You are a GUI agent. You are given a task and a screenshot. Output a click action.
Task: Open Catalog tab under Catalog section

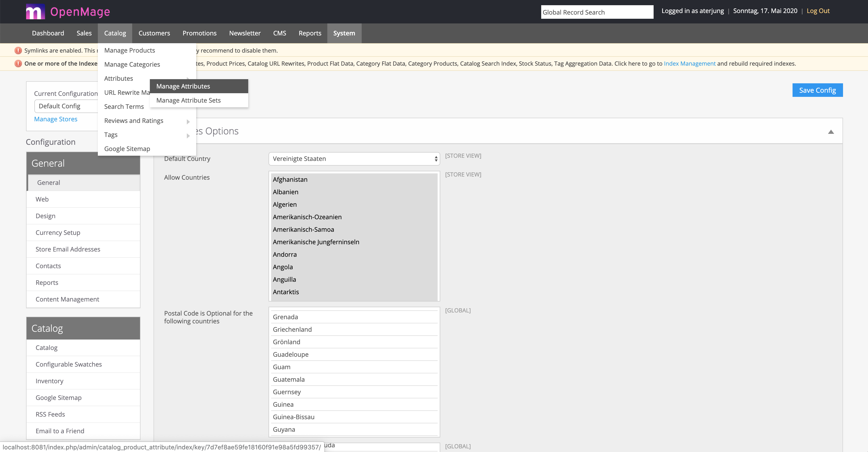tap(83, 348)
